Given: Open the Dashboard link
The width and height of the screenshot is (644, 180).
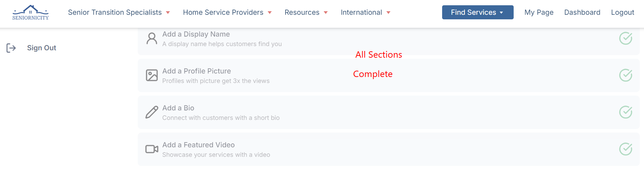Looking at the screenshot, I should pyautogui.click(x=582, y=12).
